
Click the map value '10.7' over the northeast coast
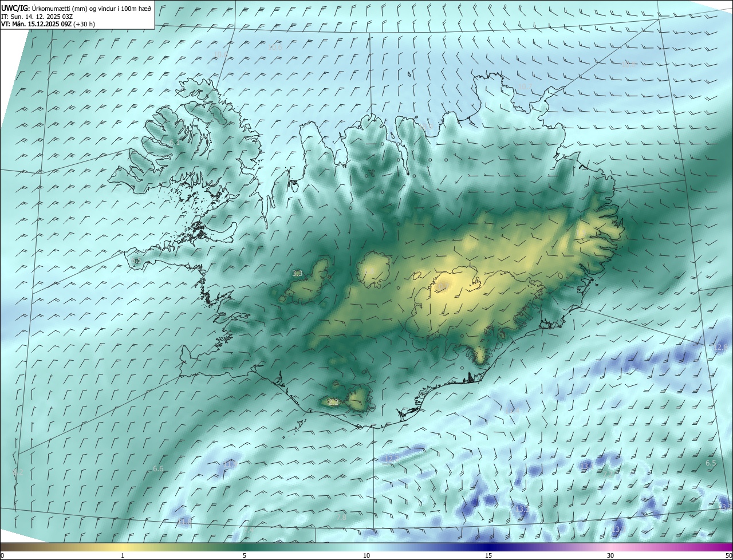point(525,86)
